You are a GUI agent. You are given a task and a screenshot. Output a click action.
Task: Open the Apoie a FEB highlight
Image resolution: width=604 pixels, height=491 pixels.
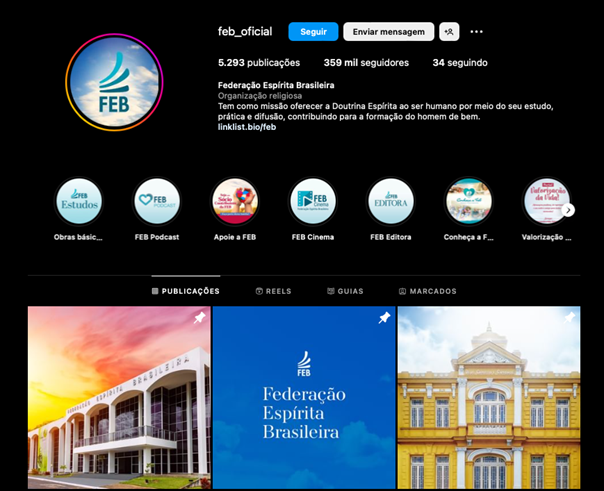click(235, 203)
